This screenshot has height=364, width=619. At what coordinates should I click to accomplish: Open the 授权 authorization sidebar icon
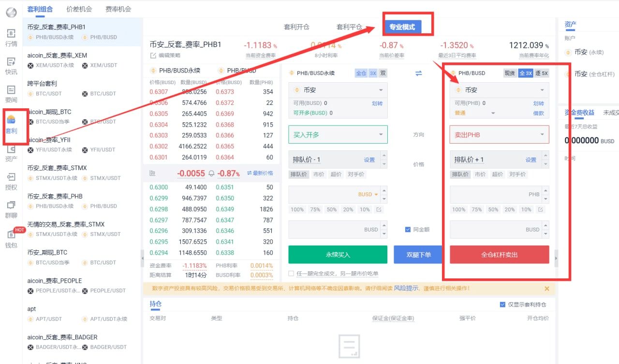click(x=11, y=182)
